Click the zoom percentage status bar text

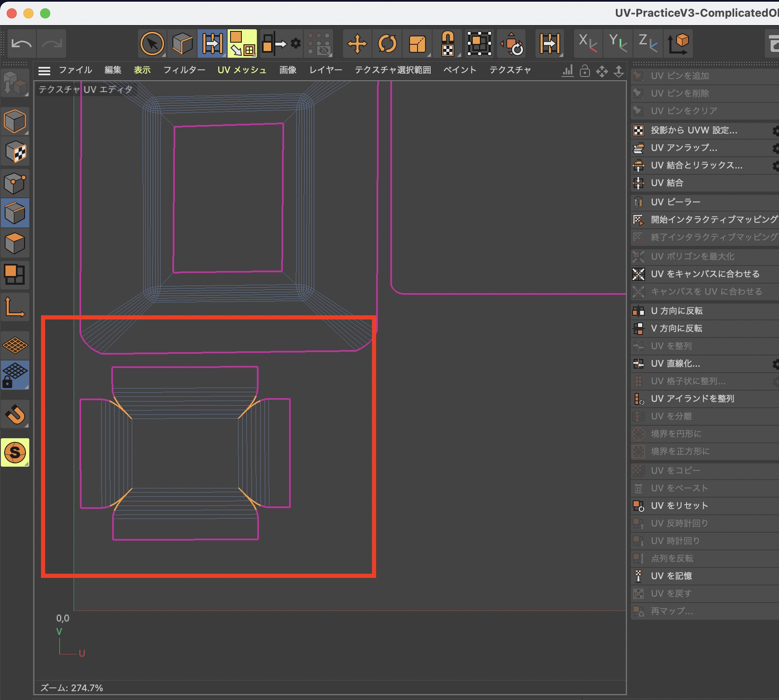pos(72,688)
